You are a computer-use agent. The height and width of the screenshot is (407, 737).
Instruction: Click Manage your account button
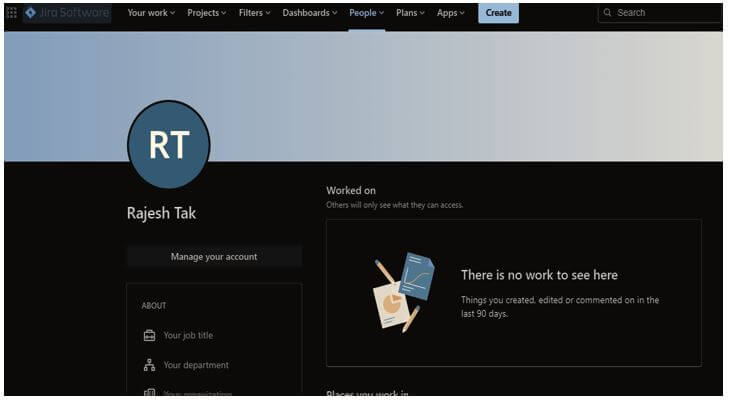coord(214,257)
